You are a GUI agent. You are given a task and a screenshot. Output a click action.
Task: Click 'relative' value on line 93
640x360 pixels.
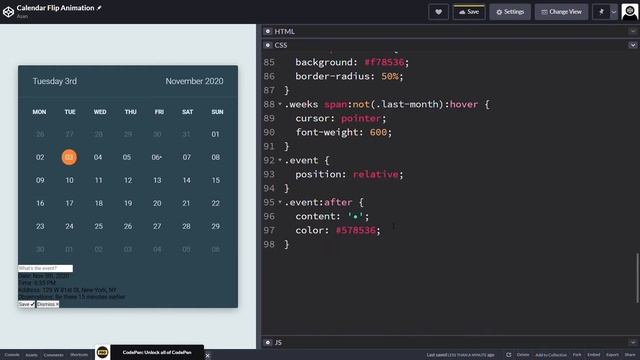[376, 174]
